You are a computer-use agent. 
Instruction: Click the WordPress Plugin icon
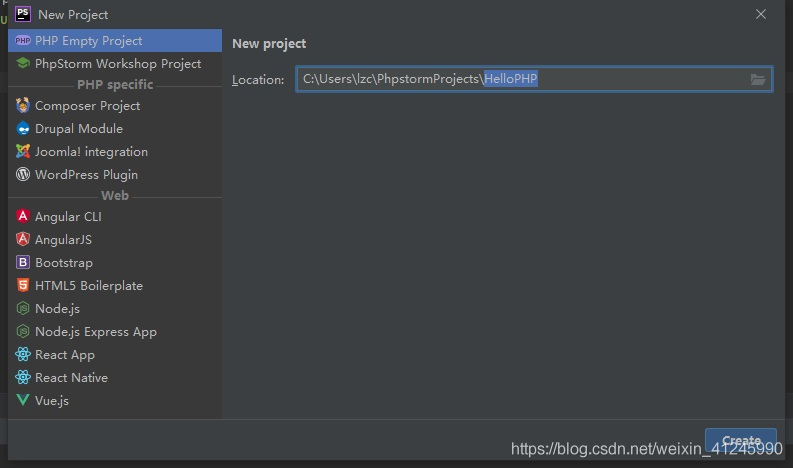point(23,175)
